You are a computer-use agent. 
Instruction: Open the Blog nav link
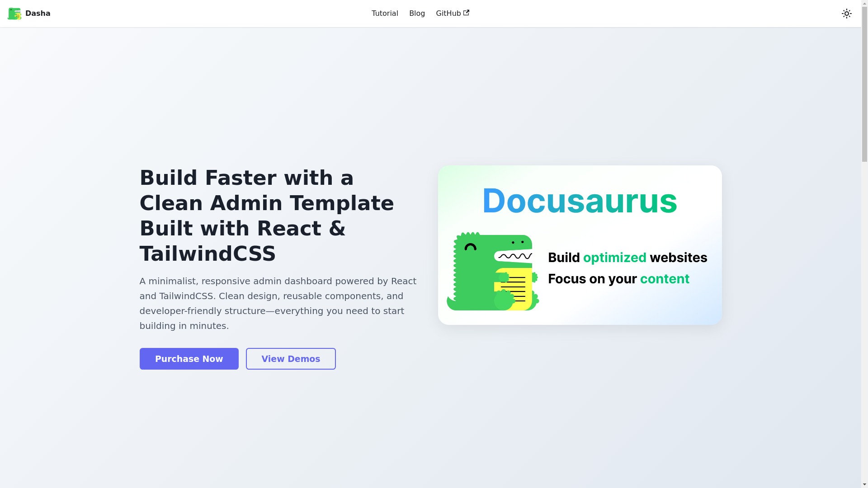click(x=417, y=14)
